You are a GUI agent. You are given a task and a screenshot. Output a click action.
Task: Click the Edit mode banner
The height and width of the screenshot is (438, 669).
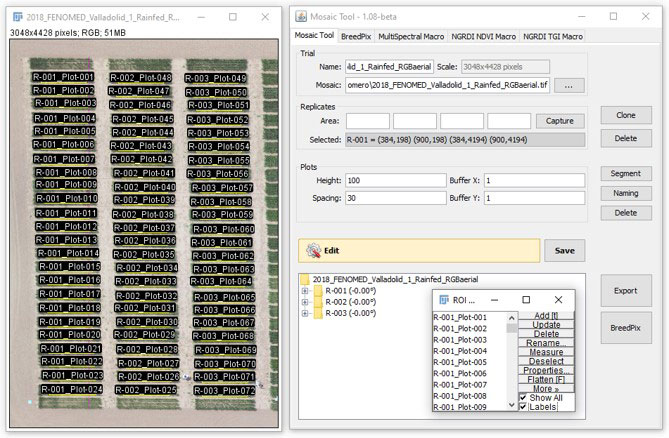point(419,251)
